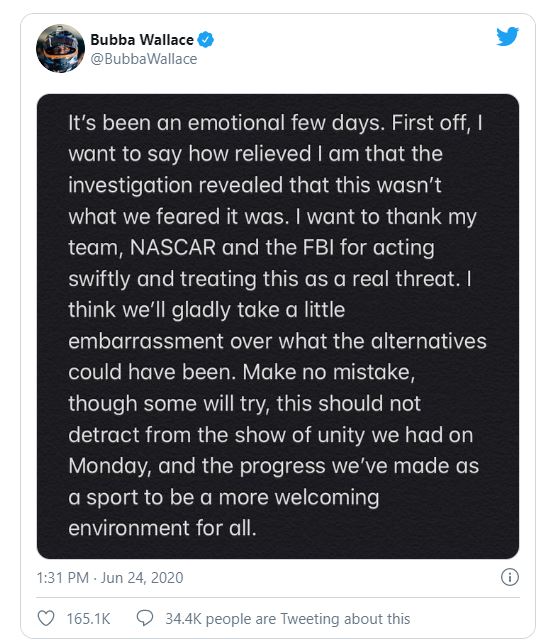Open replies via the speech bubble icon

[x=144, y=618]
